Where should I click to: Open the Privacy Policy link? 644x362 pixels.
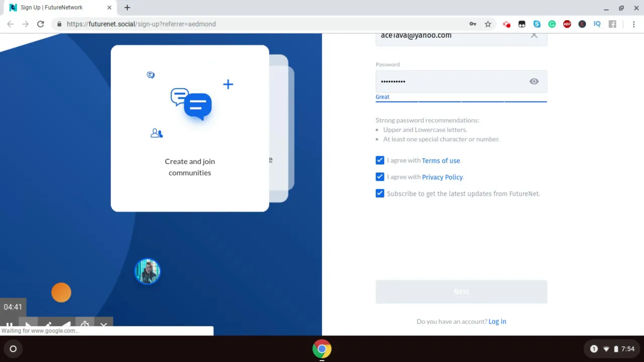442,177
